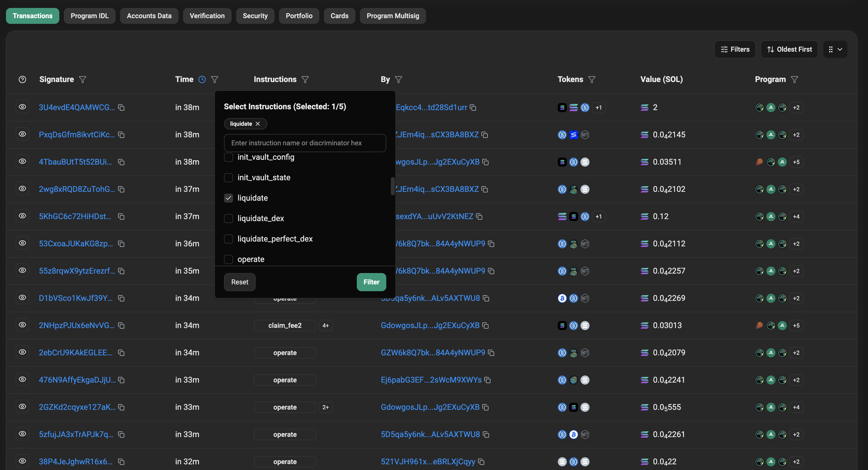This screenshot has height=470, width=868.
Task: Copy signature 5zfujJA3xTrAPJk7q...
Action: 121,435
